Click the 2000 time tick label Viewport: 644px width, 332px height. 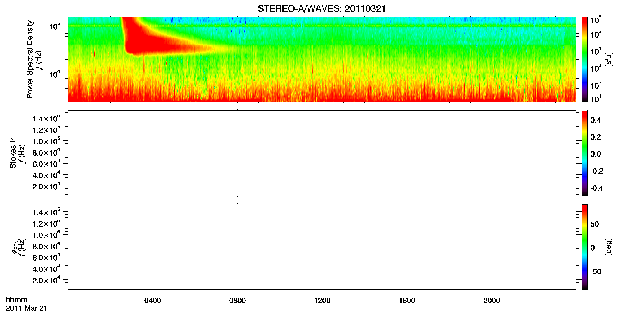(x=492, y=301)
